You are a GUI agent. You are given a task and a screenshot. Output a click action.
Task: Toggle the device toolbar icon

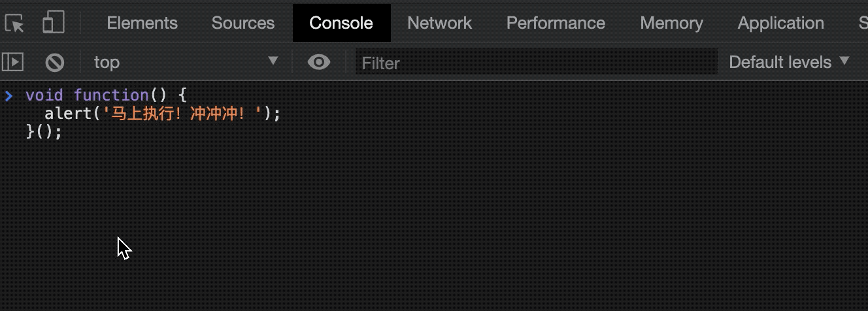(x=54, y=22)
